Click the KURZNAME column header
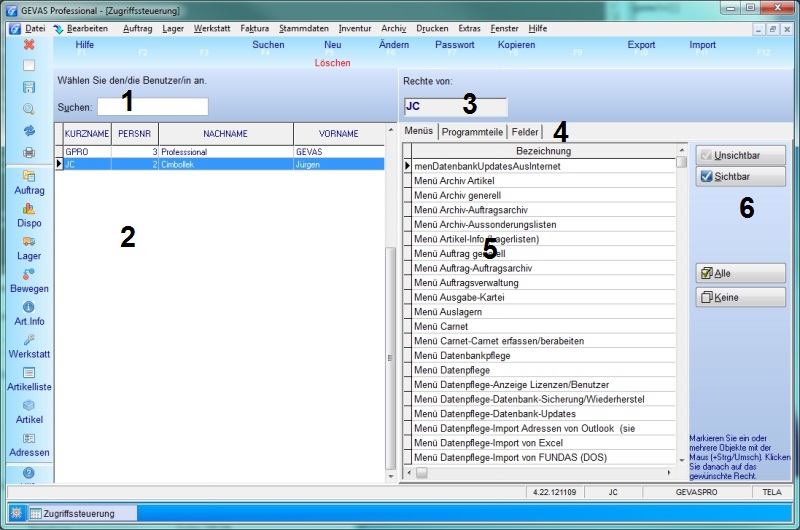800x530 pixels. [x=87, y=134]
